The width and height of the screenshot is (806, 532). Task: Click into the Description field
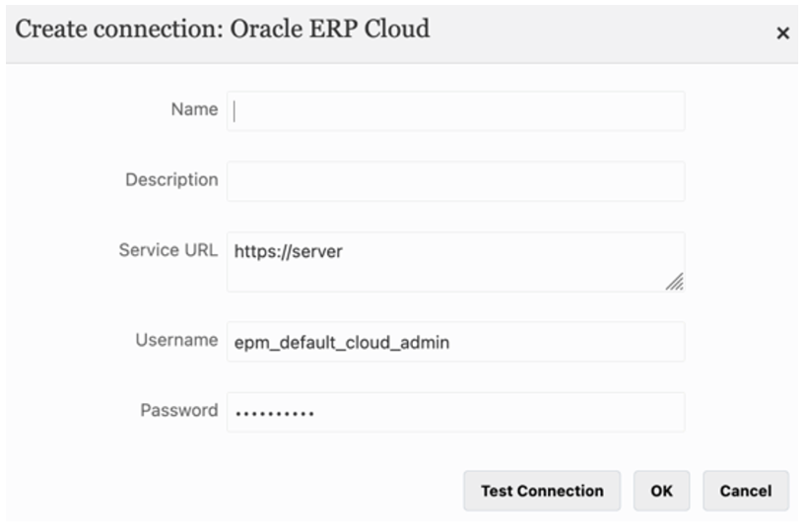click(x=455, y=181)
